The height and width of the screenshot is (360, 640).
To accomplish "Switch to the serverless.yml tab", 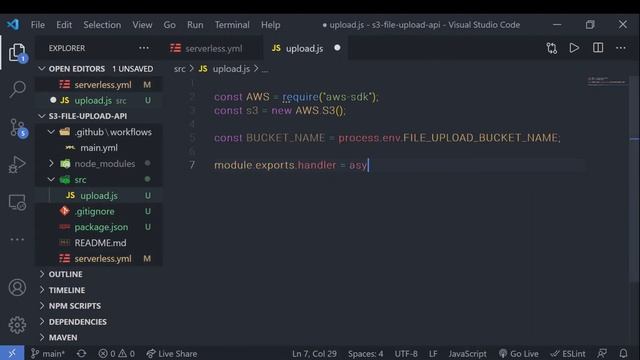I will [x=212, y=48].
